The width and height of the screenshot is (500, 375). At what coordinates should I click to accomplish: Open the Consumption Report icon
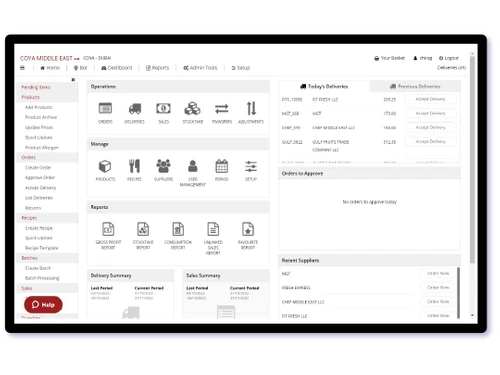178,229
